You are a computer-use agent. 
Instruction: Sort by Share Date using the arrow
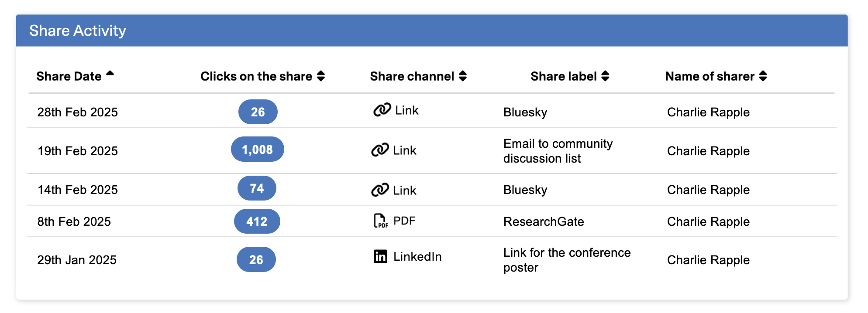(x=110, y=74)
